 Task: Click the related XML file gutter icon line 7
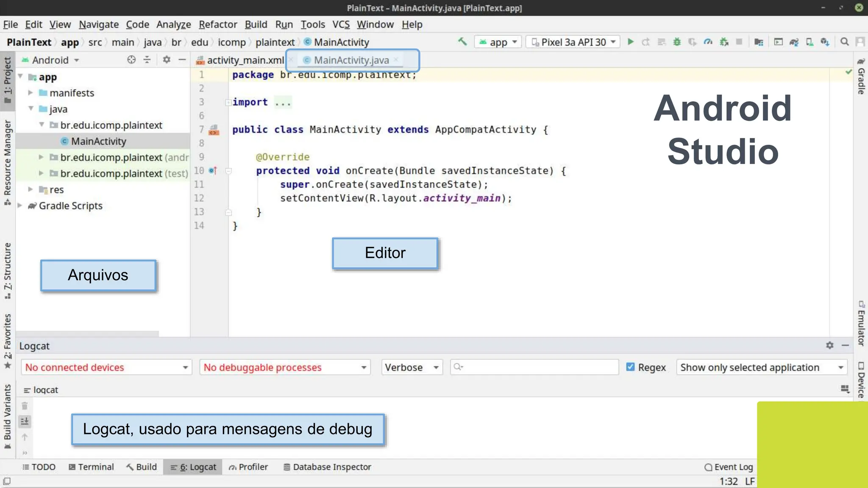click(x=214, y=130)
